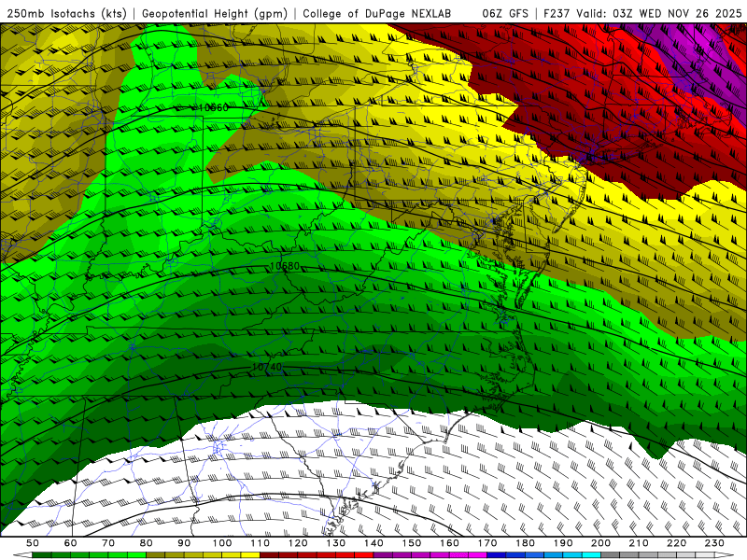Screen dimensions: 747x560
Task: Click the 200 label on the color scale
Action: pyautogui.click(x=600, y=543)
